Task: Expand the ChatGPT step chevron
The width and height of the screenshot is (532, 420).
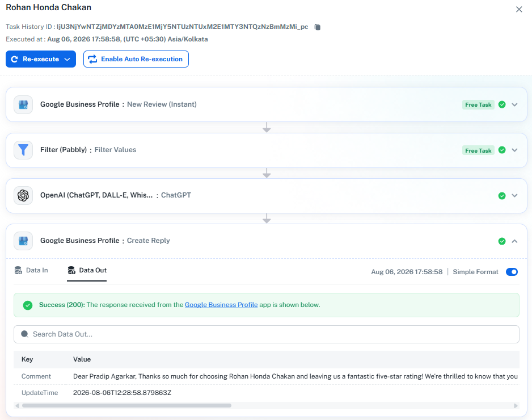Action: (514, 196)
